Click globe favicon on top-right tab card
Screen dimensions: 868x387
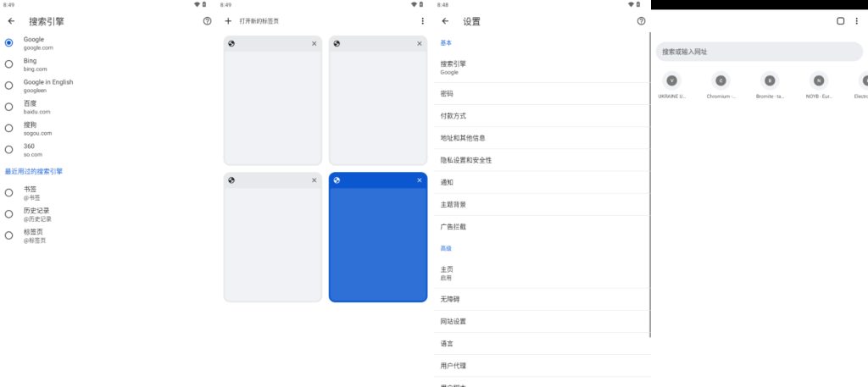click(x=337, y=44)
